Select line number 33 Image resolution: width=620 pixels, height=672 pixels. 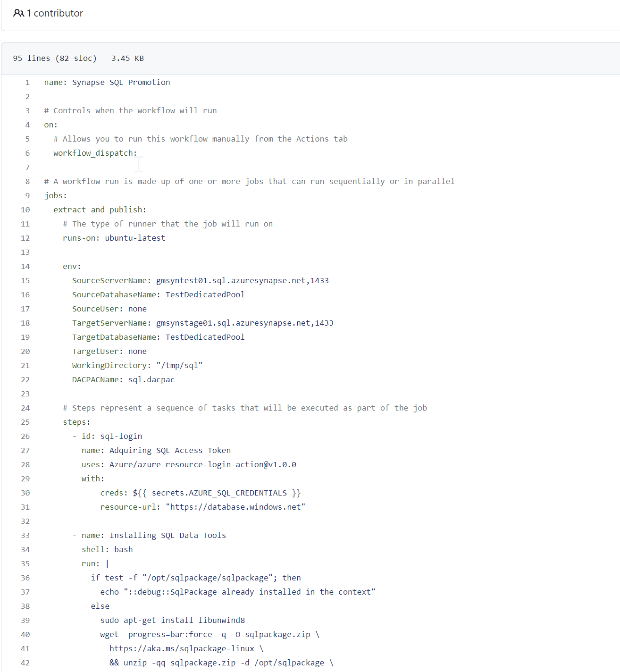point(25,536)
